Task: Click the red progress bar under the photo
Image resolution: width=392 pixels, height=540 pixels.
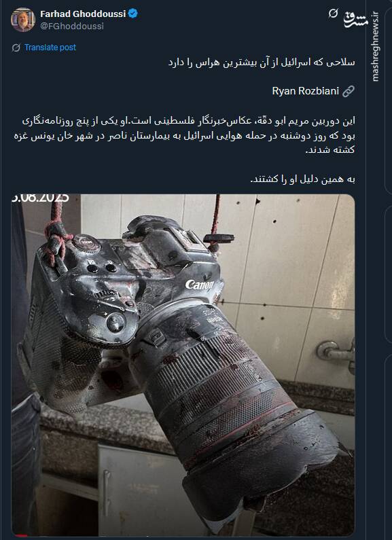Action: click(x=20, y=535)
